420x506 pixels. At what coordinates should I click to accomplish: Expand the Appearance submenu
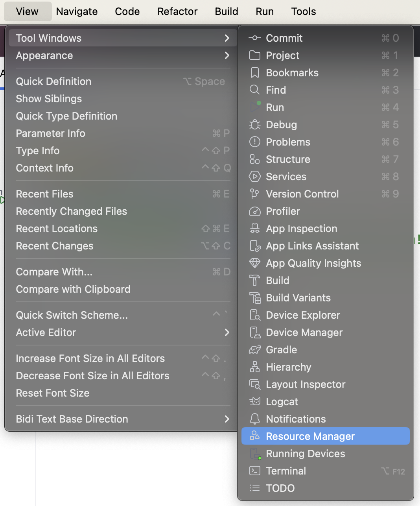click(x=227, y=55)
